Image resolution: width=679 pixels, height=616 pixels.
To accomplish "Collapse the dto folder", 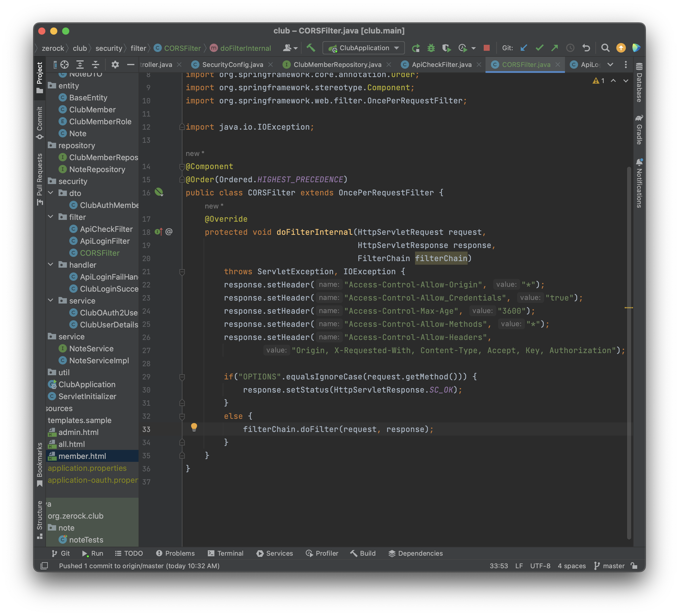I will point(51,193).
